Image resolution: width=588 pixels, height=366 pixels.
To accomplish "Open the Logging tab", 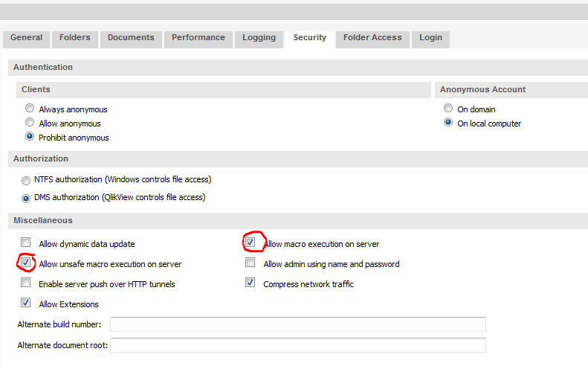I will pos(259,38).
